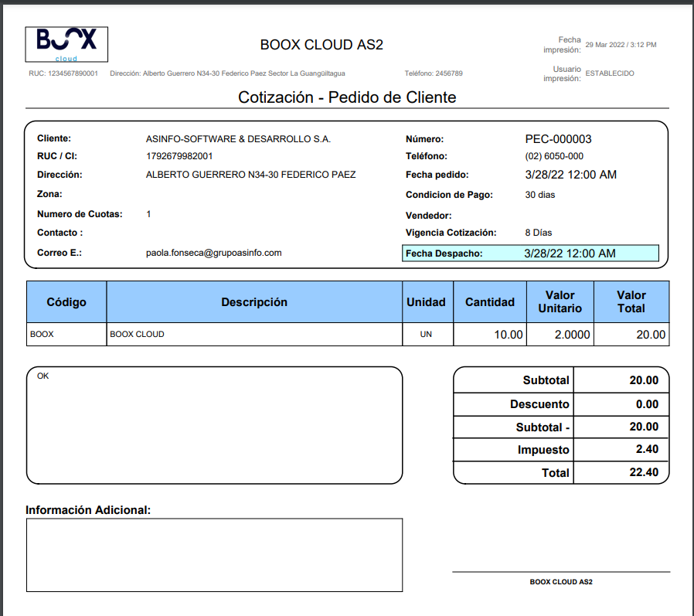Click the highlighted Fecha Despacho field

point(530,254)
